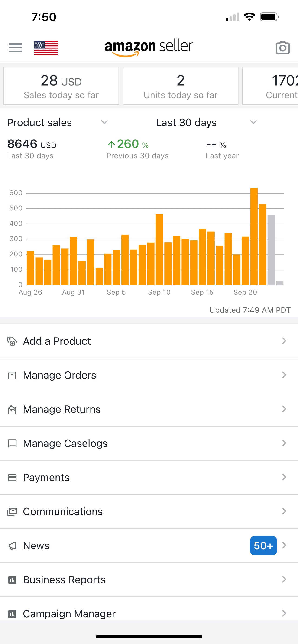
Task: Tap the Communications envelope icon
Action: (12, 511)
